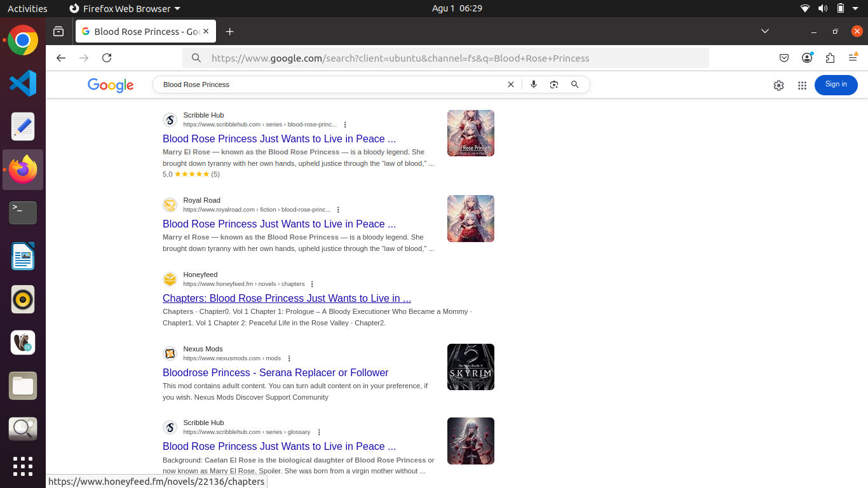The width and height of the screenshot is (868, 488).
Task: Open the Firefox Web Browser top-bar menu
Action: coord(125,8)
